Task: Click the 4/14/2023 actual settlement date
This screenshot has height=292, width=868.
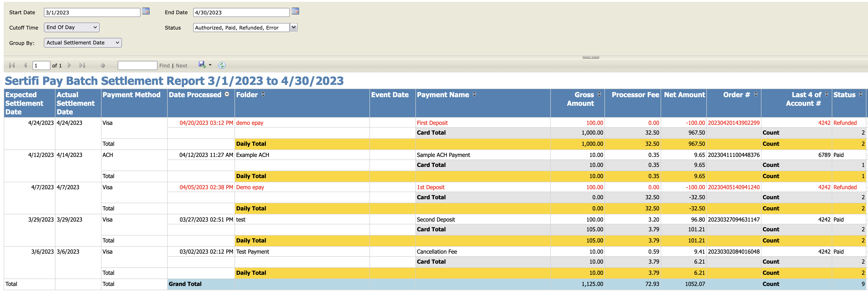Action: tap(69, 155)
